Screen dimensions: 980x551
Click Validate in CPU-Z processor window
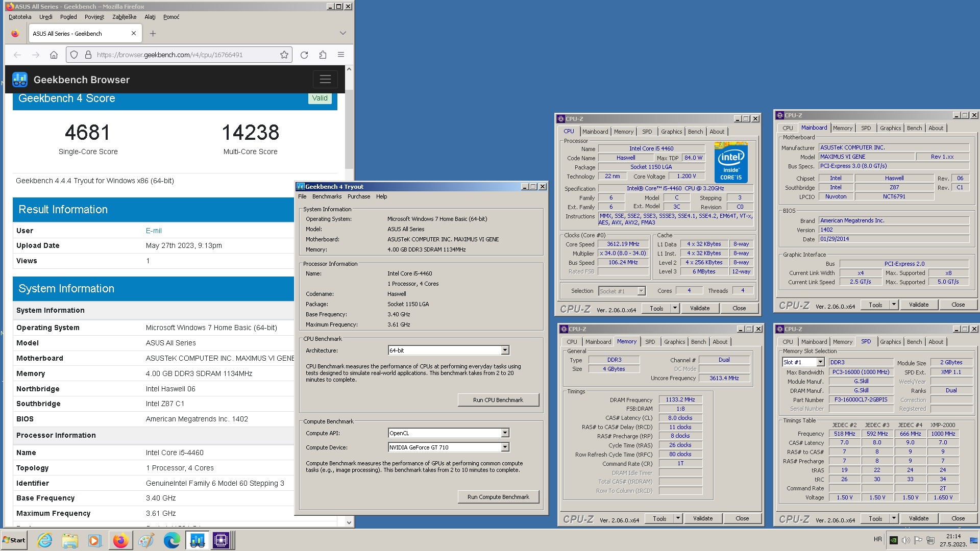pyautogui.click(x=700, y=308)
